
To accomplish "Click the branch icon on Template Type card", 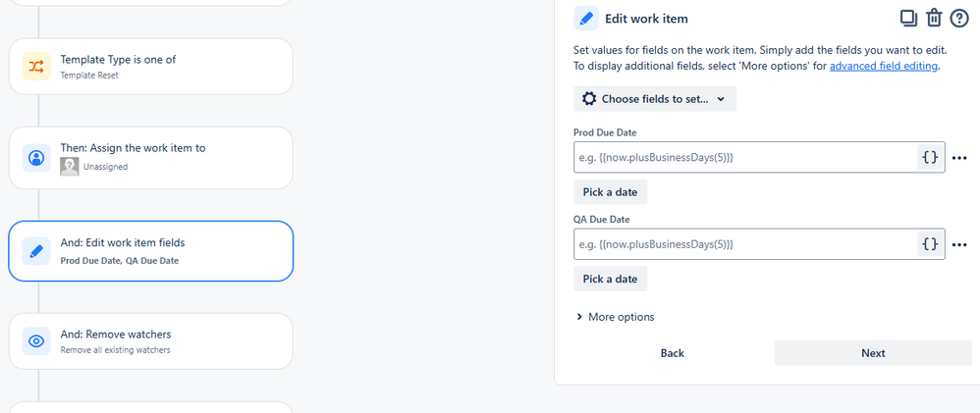I will pyautogui.click(x=36, y=67).
